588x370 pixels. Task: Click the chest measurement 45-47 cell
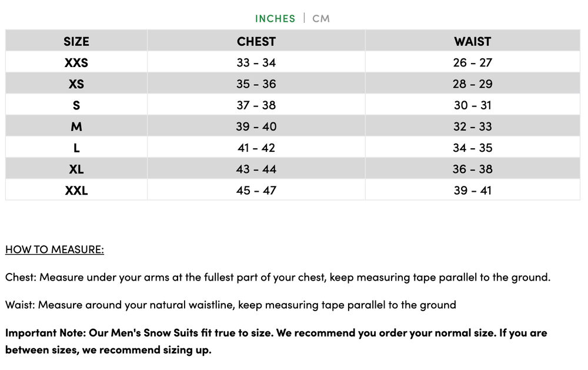pyautogui.click(x=256, y=190)
